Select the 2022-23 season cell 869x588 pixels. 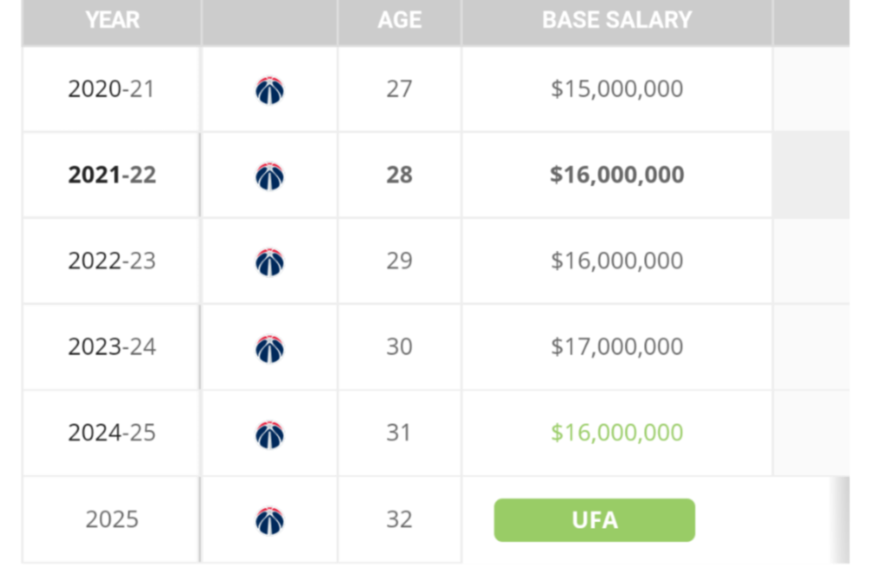coord(112,261)
